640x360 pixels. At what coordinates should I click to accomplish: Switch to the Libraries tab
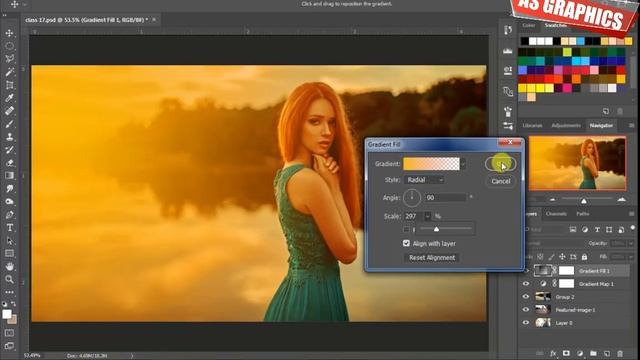coord(532,125)
